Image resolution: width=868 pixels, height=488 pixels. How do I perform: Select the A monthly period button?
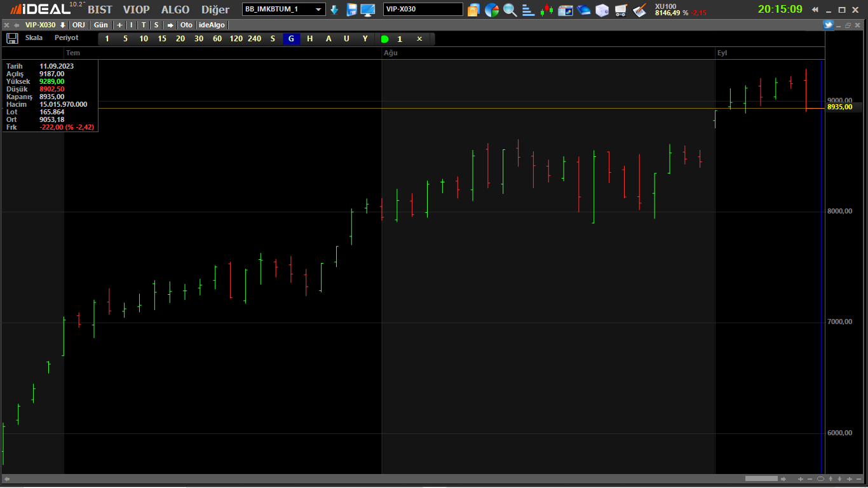tap(329, 39)
